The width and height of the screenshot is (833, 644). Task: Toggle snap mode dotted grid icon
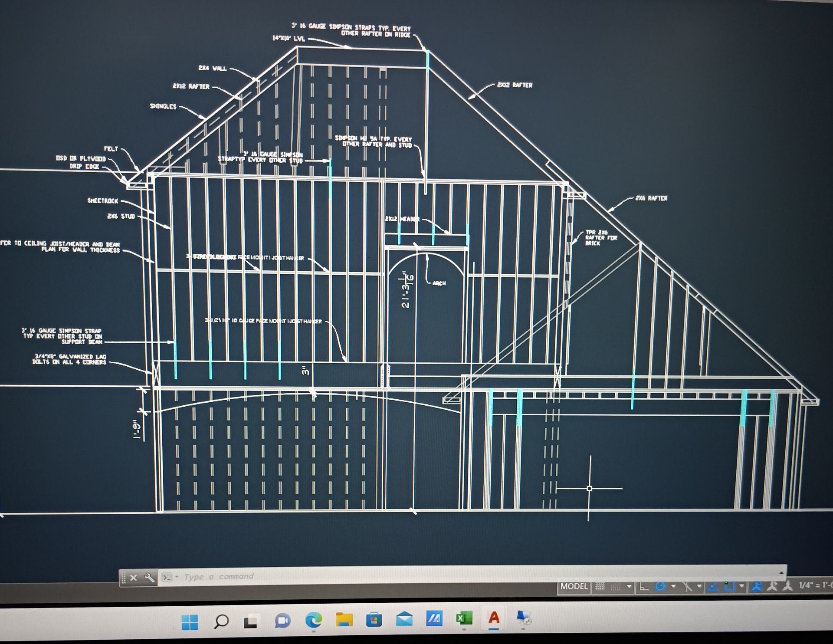click(x=616, y=587)
